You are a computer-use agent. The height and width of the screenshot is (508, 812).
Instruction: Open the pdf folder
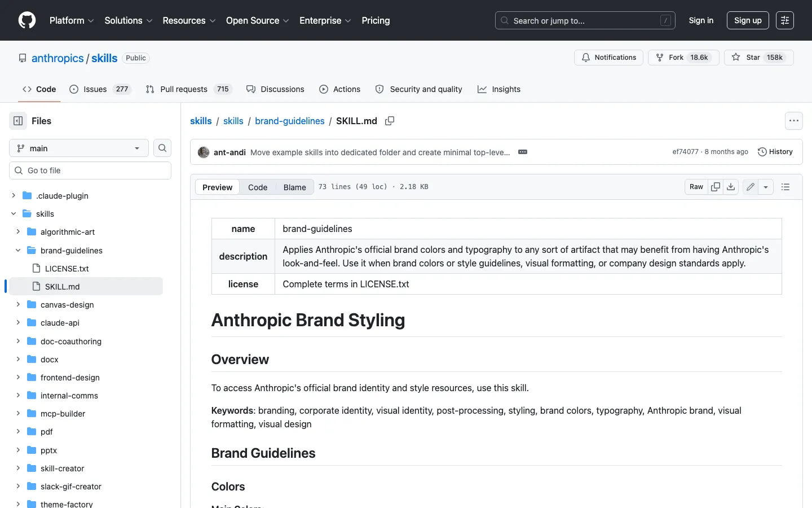click(46, 431)
